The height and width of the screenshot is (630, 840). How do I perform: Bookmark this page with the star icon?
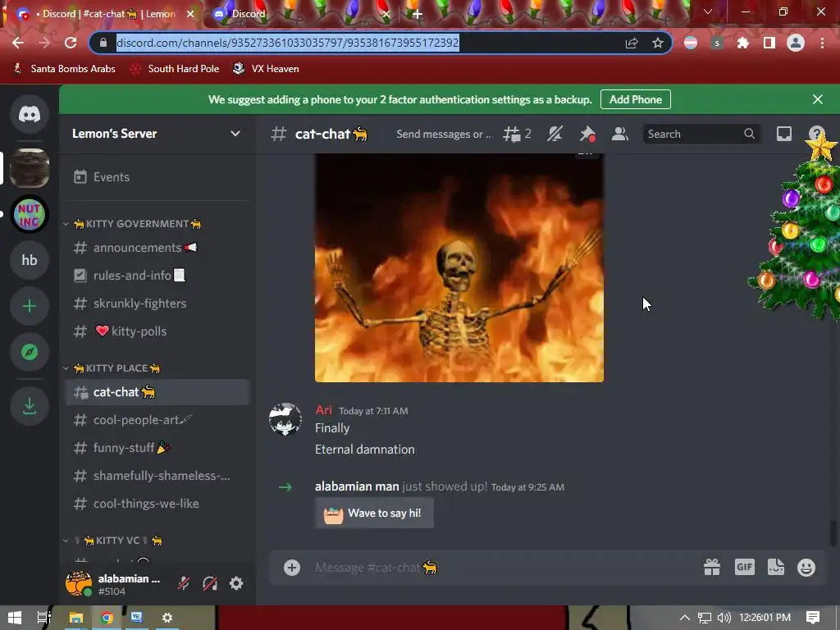pos(658,43)
